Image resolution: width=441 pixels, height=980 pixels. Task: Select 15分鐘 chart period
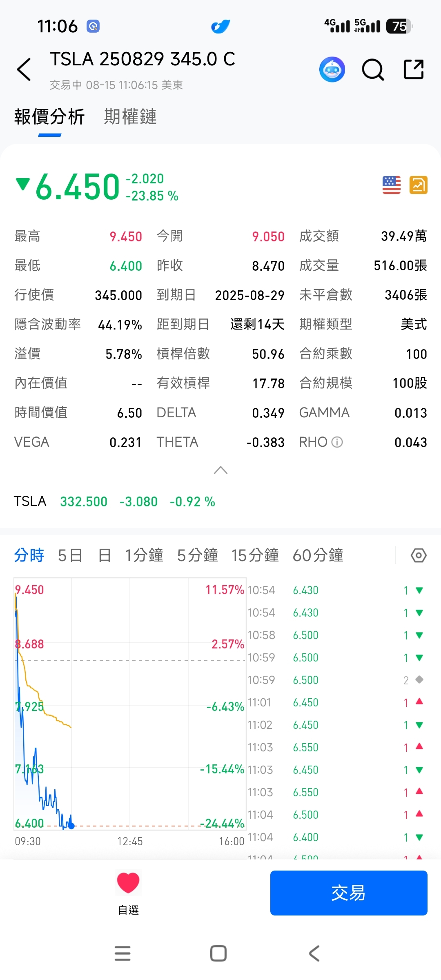(255, 555)
